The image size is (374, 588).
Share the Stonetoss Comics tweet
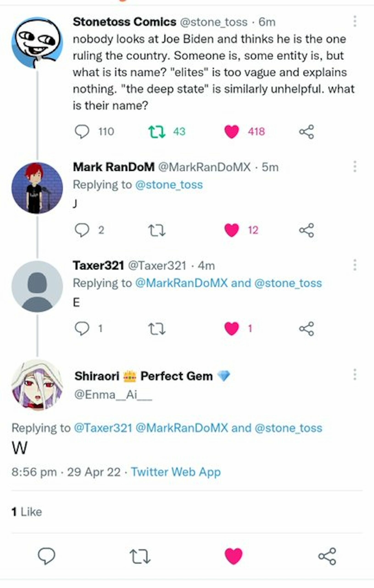(306, 132)
